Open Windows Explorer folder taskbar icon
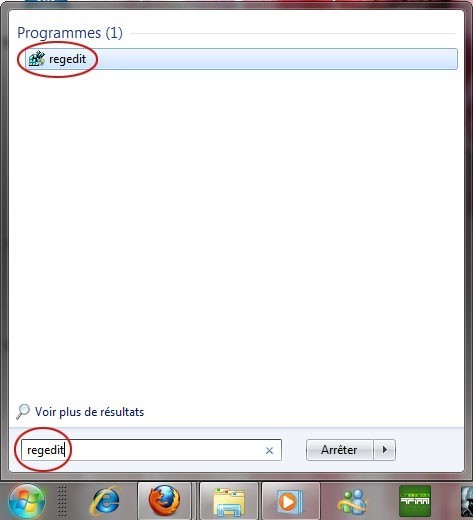The width and height of the screenshot is (473, 520). [x=229, y=501]
